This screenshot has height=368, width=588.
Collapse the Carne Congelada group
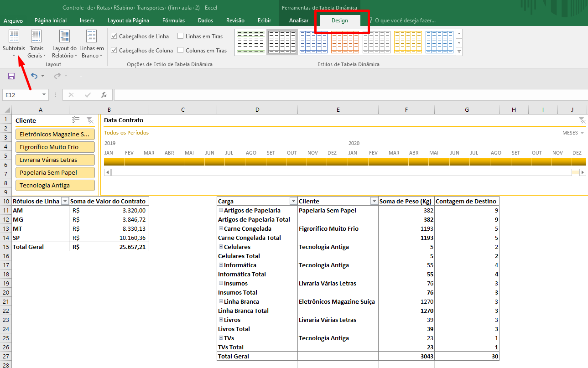click(221, 228)
